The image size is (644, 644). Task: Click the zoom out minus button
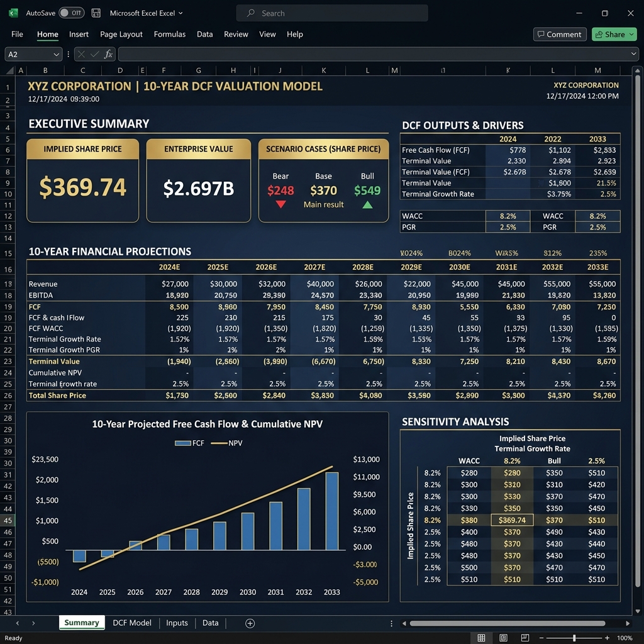pyautogui.click(x=541, y=638)
